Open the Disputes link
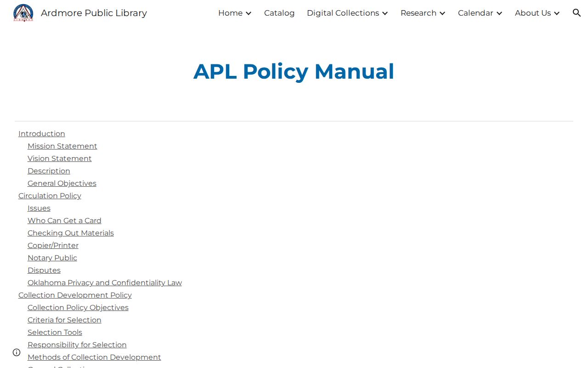 tap(44, 270)
